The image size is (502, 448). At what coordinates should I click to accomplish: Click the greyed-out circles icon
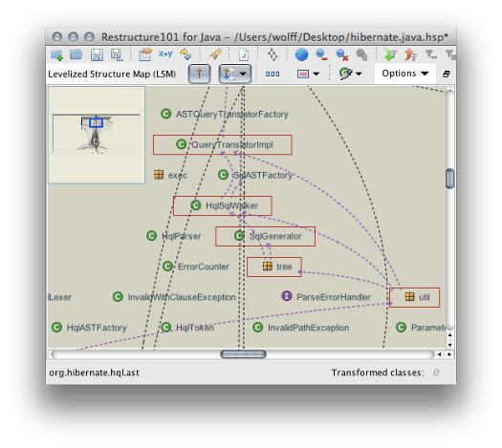(362, 55)
